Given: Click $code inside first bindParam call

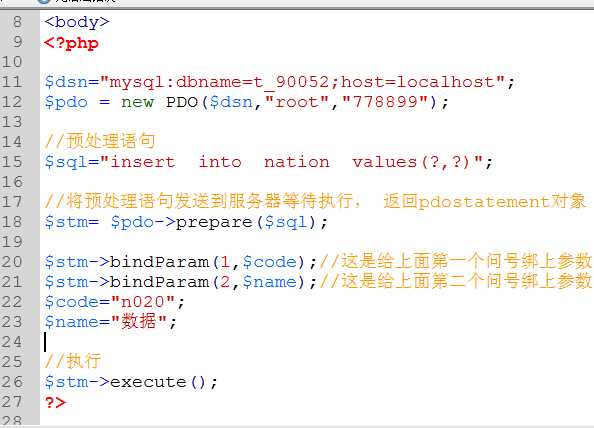Looking at the screenshot, I should 269,262.
